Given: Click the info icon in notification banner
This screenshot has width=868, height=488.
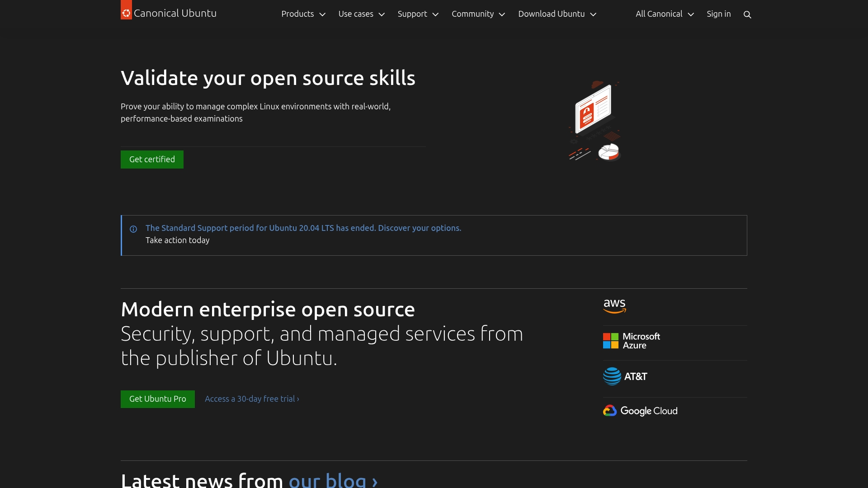Looking at the screenshot, I should coord(133,229).
